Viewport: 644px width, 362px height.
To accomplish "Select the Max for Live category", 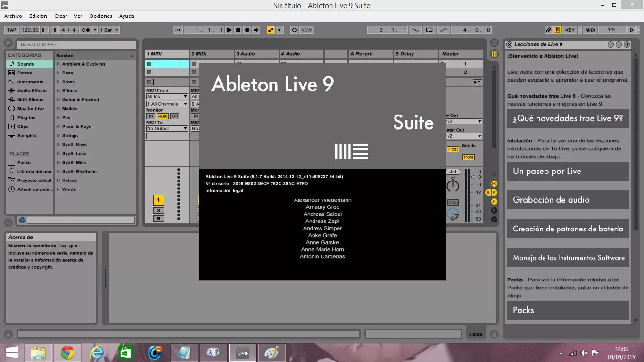I will click(30, 109).
